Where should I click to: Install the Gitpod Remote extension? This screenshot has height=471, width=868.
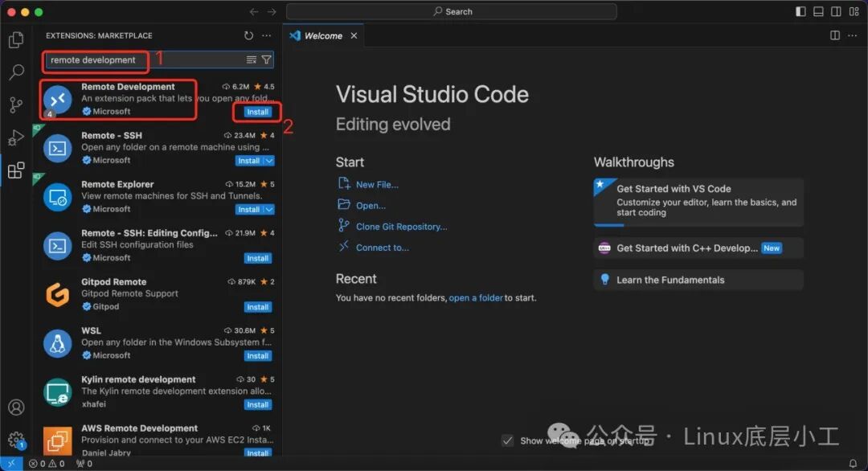pos(257,307)
